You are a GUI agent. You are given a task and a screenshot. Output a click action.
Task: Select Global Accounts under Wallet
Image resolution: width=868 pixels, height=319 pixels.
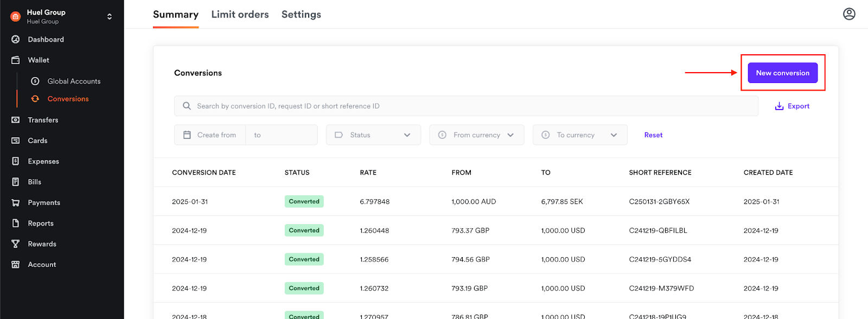(x=74, y=81)
